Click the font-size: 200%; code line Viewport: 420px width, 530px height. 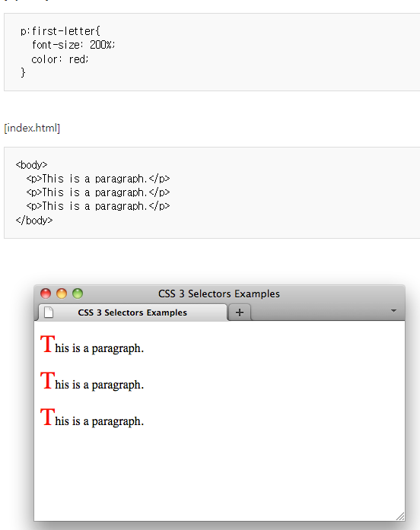click(73, 45)
